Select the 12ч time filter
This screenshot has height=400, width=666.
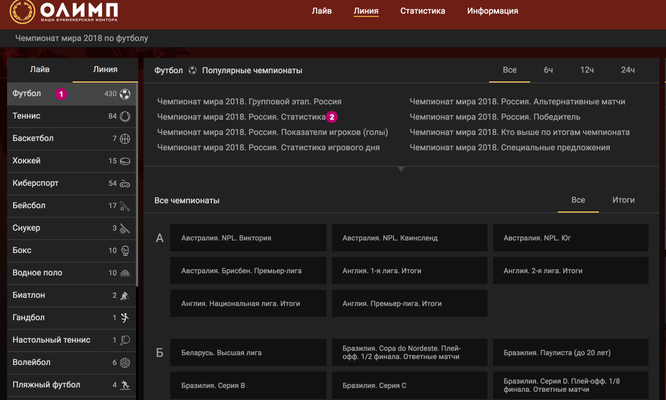tap(587, 70)
